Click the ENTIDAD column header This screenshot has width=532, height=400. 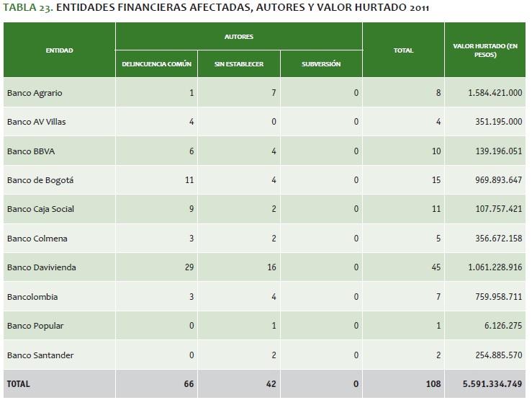coord(59,50)
